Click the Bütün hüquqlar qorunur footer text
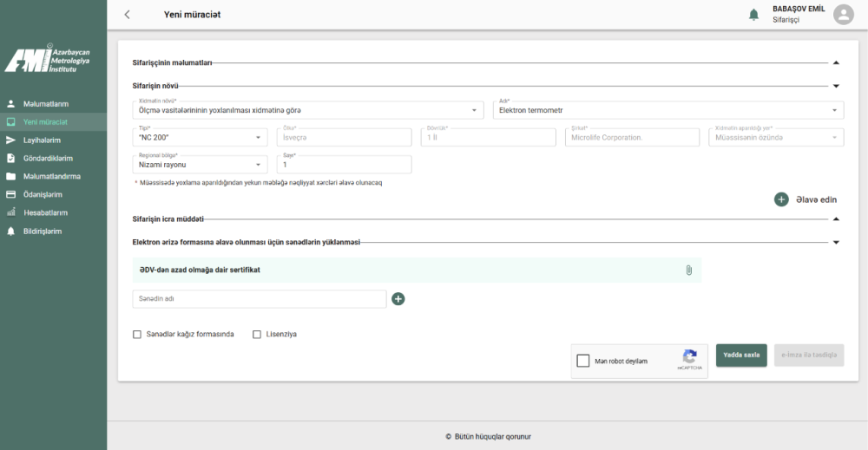The height and width of the screenshot is (450, 868). pos(493,437)
